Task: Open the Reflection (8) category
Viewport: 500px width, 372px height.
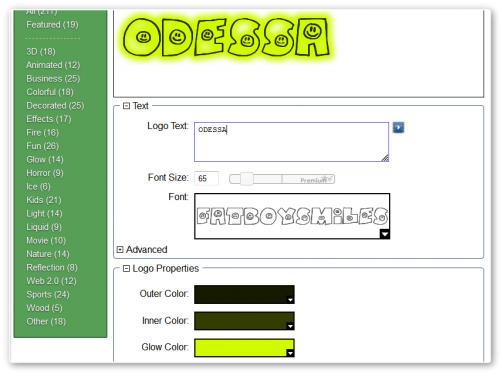Action: tap(52, 268)
